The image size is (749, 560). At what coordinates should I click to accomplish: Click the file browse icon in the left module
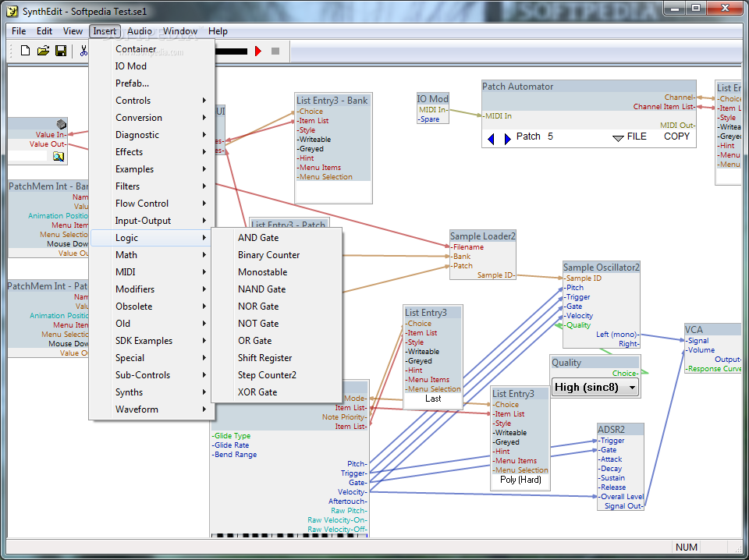tap(59, 156)
